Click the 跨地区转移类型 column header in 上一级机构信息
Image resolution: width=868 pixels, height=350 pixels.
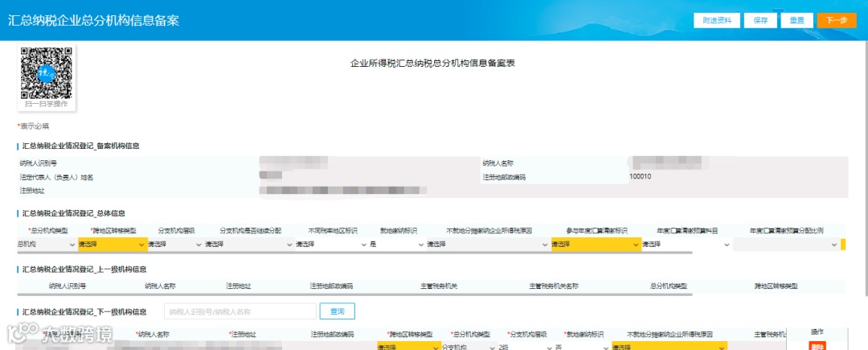coord(776,286)
